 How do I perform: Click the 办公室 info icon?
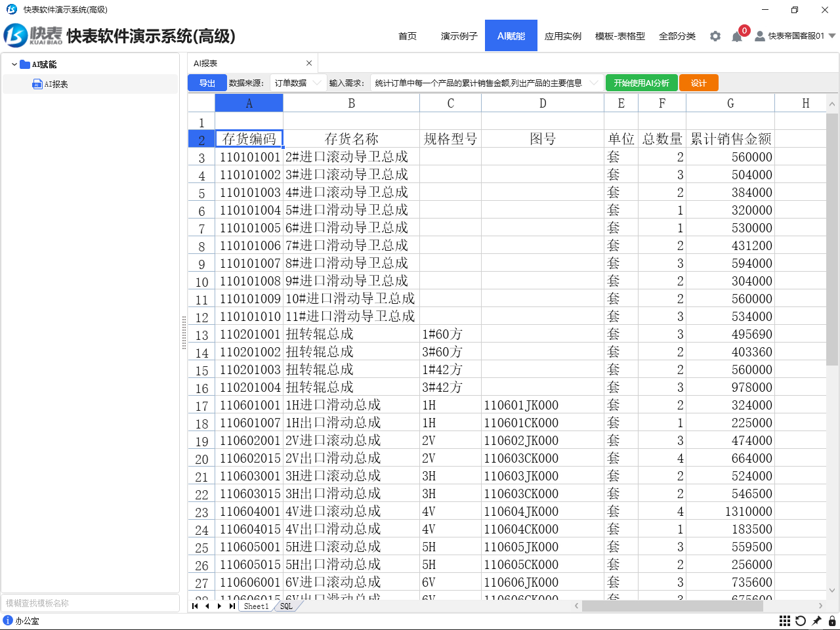[8, 620]
